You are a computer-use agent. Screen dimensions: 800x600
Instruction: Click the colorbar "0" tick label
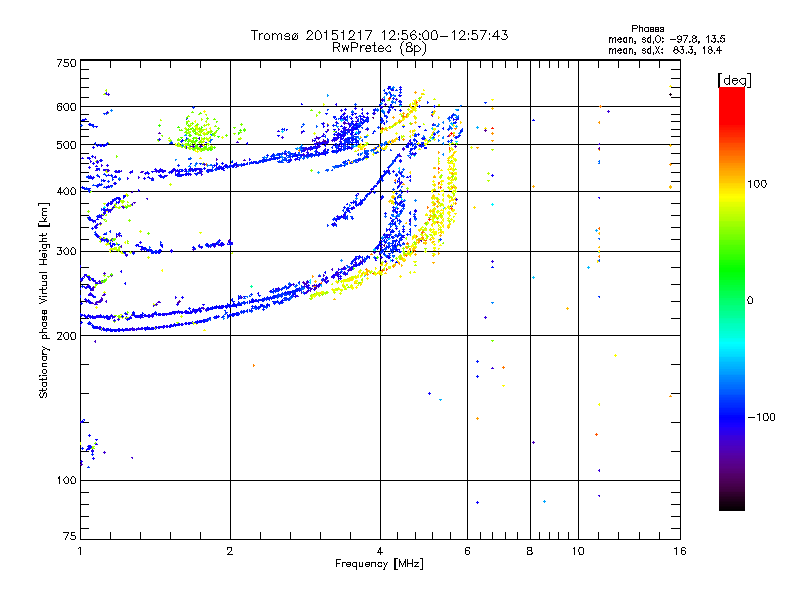[x=750, y=300]
